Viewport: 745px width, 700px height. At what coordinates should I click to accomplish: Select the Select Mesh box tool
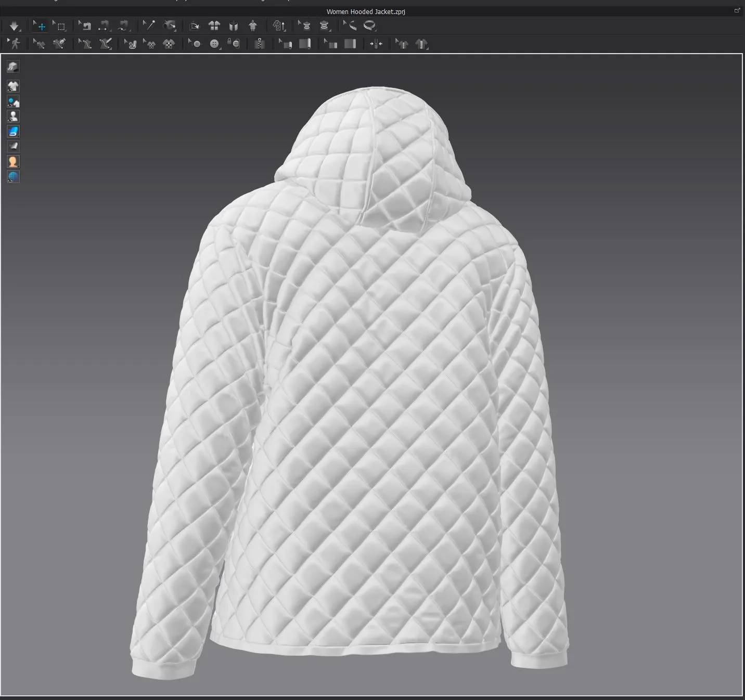coord(61,25)
